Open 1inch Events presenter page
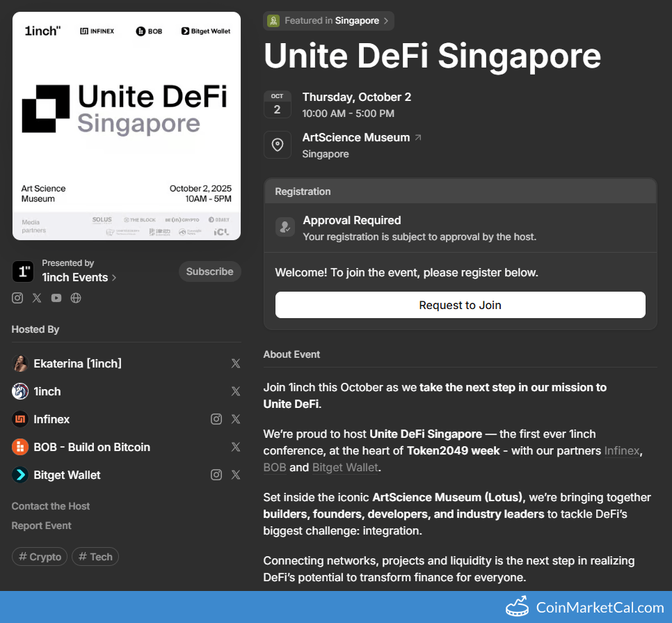The width and height of the screenshot is (672, 623). click(x=79, y=277)
